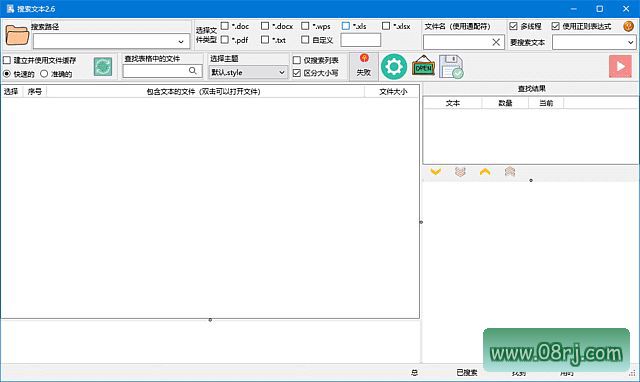This screenshot has height=382, width=640.
Task: Minimize the 搜索文本2.6 window
Action: [x=573, y=9]
